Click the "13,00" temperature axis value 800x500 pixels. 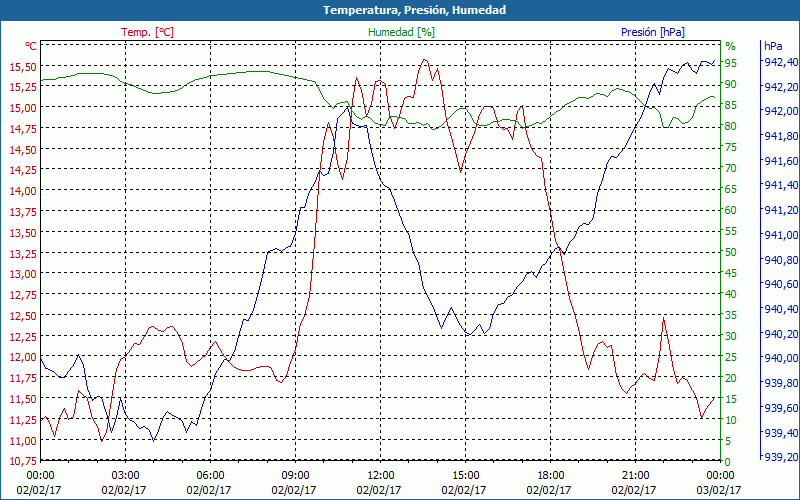(23, 274)
